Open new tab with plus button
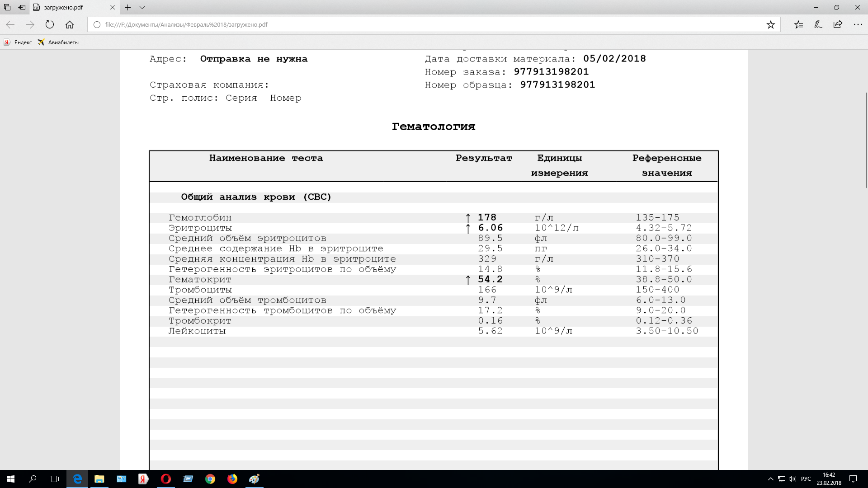Image resolution: width=868 pixels, height=488 pixels. tap(128, 7)
